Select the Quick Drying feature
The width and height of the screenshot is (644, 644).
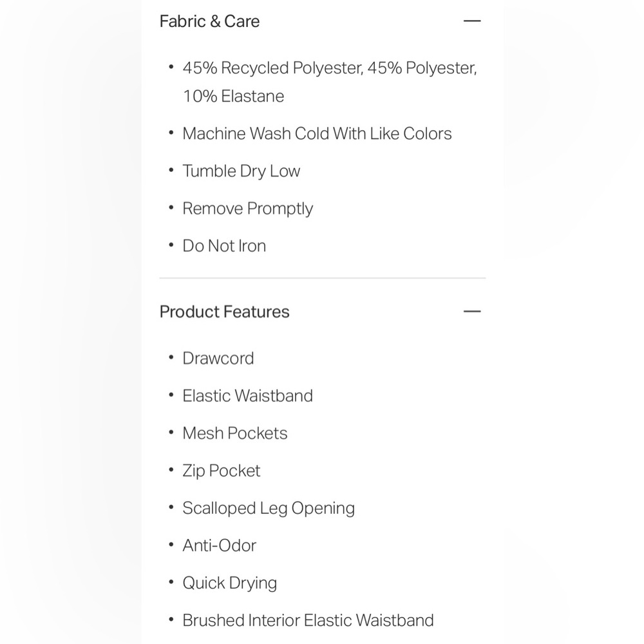(230, 583)
